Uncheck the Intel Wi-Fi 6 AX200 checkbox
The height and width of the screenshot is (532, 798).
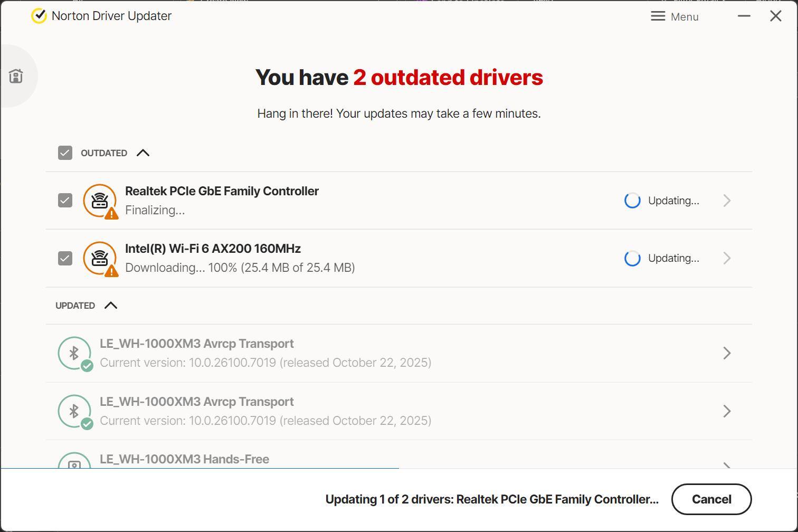65,258
